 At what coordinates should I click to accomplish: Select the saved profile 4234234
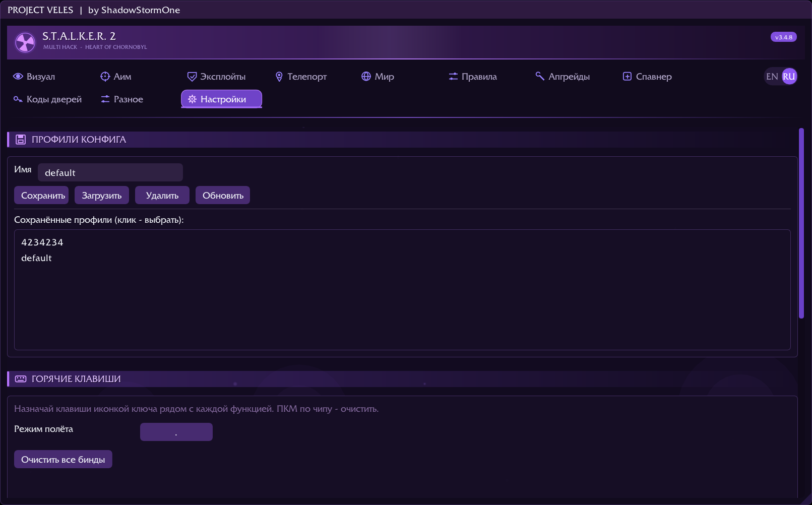42,242
